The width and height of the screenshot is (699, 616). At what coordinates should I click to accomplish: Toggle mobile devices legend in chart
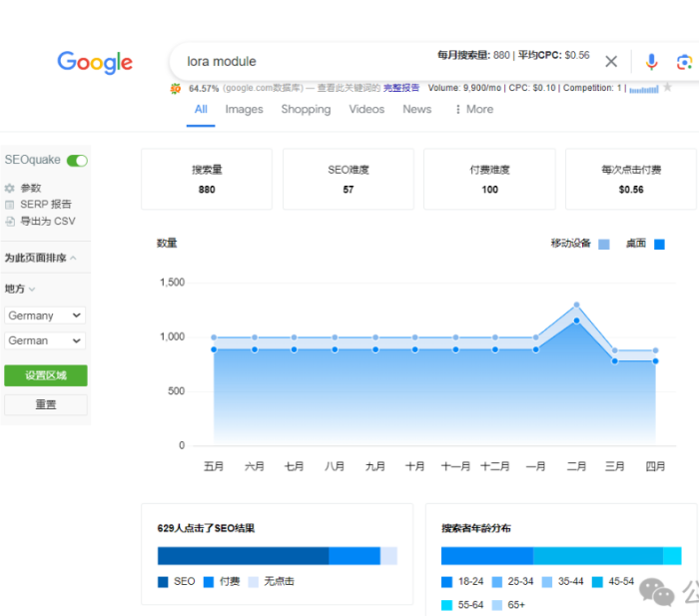(x=603, y=244)
